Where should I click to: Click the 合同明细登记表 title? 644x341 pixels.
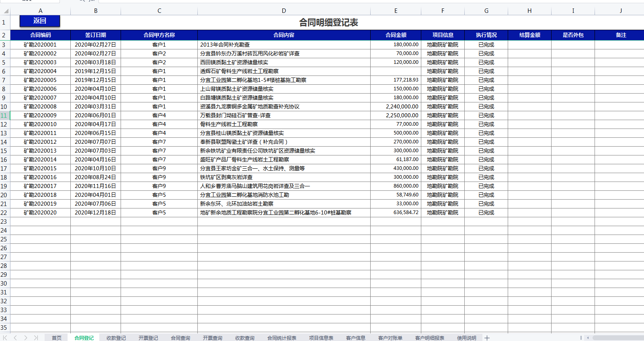pyautogui.click(x=328, y=22)
